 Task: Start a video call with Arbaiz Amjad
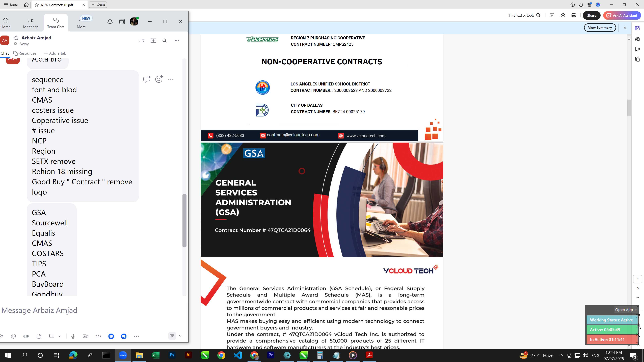click(x=142, y=40)
